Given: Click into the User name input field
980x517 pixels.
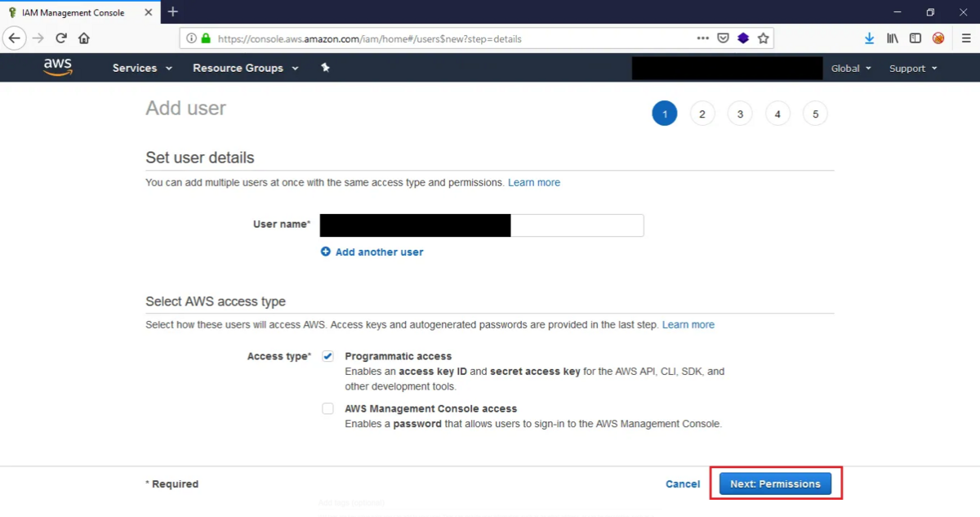Looking at the screenshot, I should coord(482,225).
